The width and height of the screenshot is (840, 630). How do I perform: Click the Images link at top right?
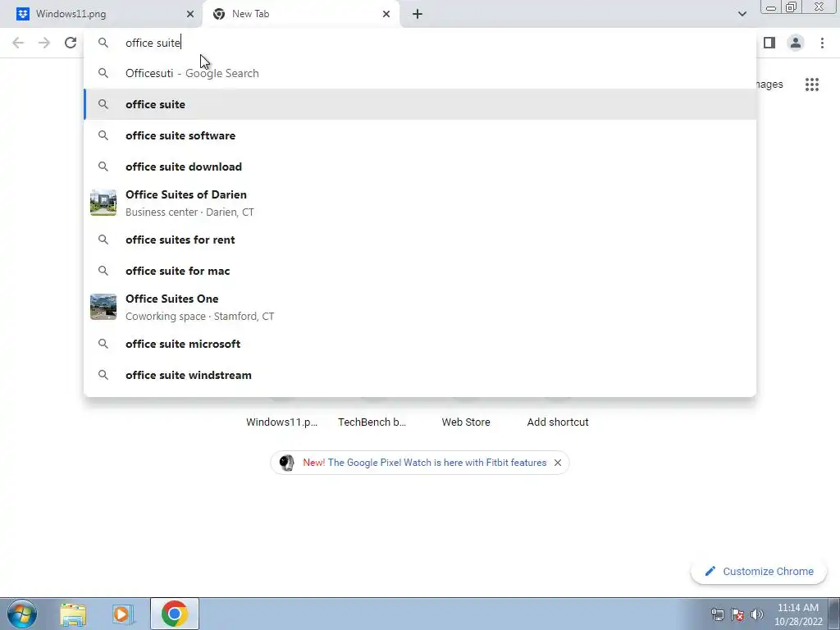click(769, 84)
